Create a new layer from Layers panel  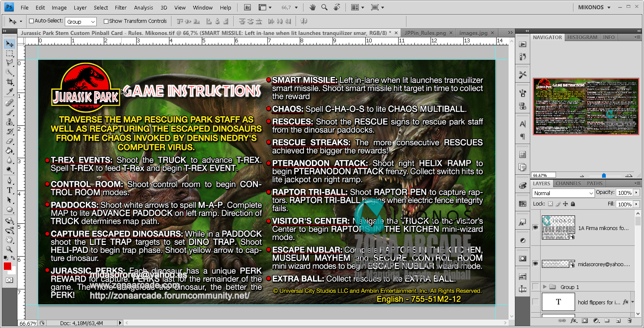618,321
